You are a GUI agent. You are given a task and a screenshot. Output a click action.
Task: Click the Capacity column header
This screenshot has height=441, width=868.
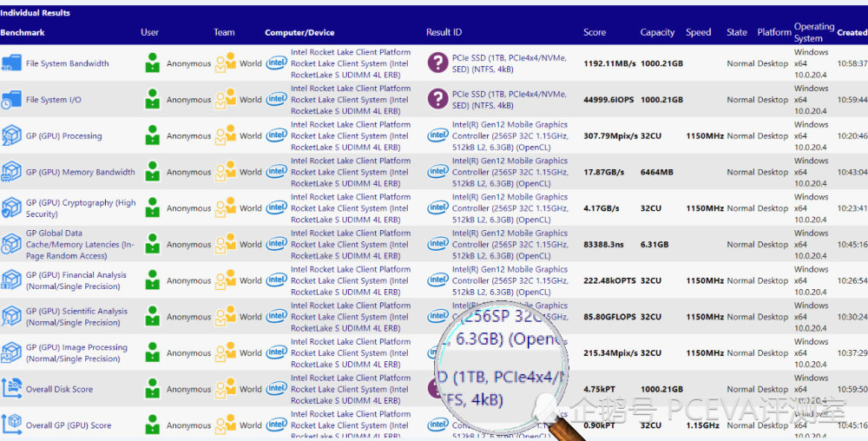pos(658,33)
